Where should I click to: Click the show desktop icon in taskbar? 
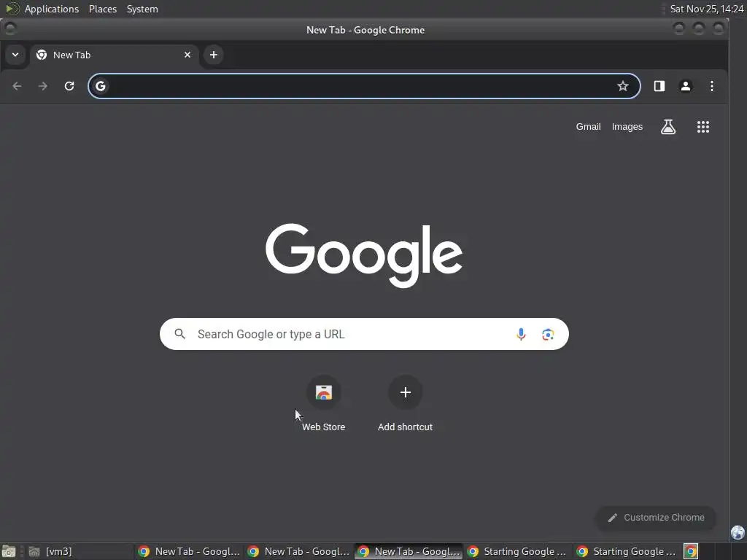coord(9,551)
